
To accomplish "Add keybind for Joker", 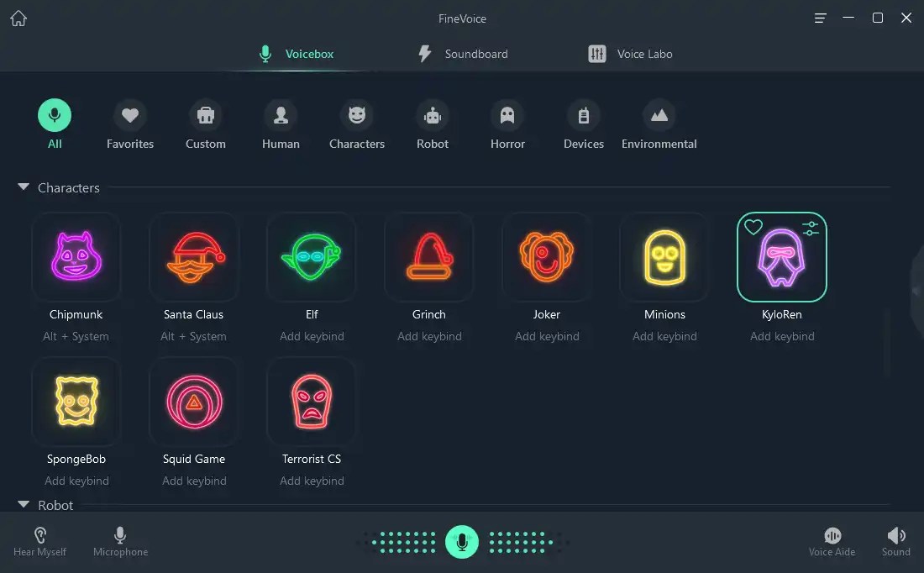I will 547,337.
